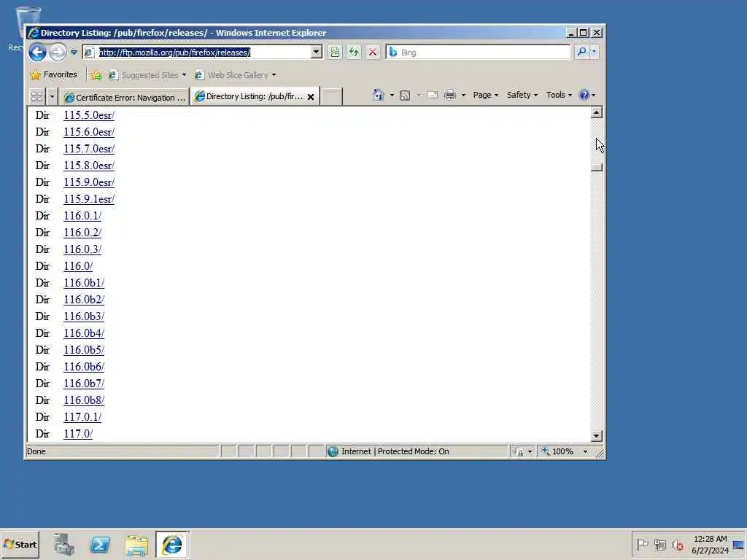Screen dimensions: 747x560
Task: Expand the Print options dropdown arrow
Action: point(463,96)
